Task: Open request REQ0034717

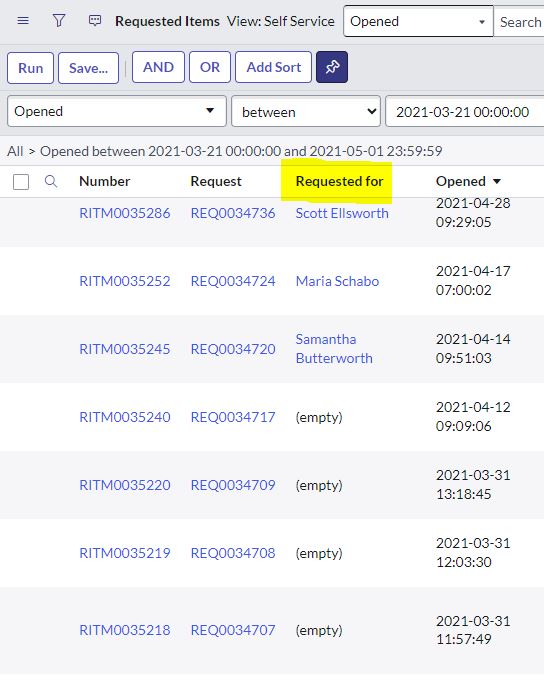Action: (x=233, y=417)
